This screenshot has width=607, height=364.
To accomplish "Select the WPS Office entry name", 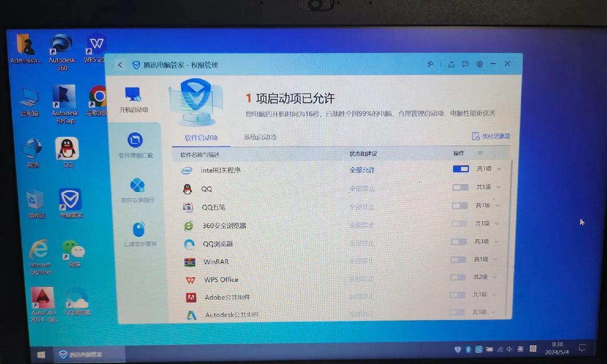I will (x=221, y=280).
